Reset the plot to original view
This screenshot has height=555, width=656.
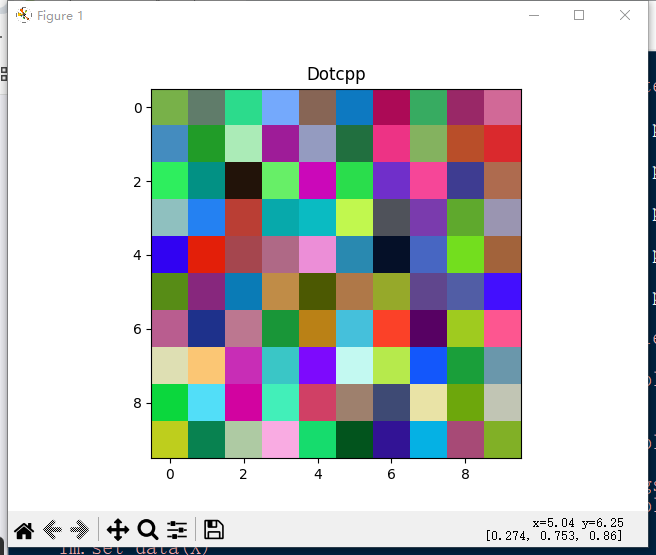click(24, 530)
